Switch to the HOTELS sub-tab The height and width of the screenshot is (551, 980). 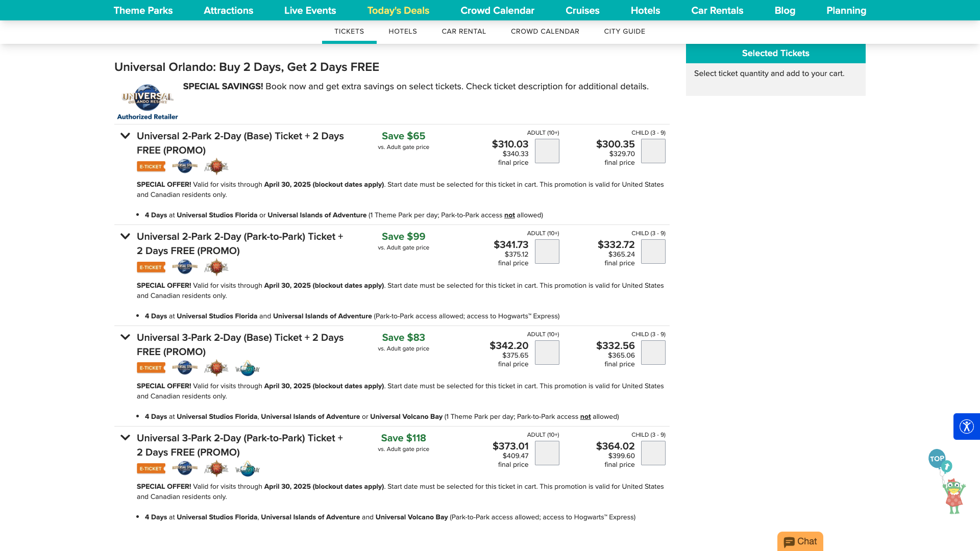point(403,32)
